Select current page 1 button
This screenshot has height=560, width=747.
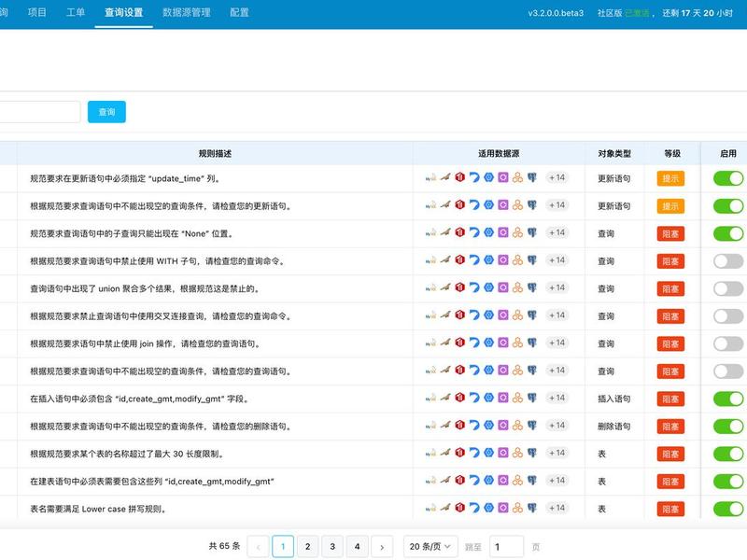[283, 547]
